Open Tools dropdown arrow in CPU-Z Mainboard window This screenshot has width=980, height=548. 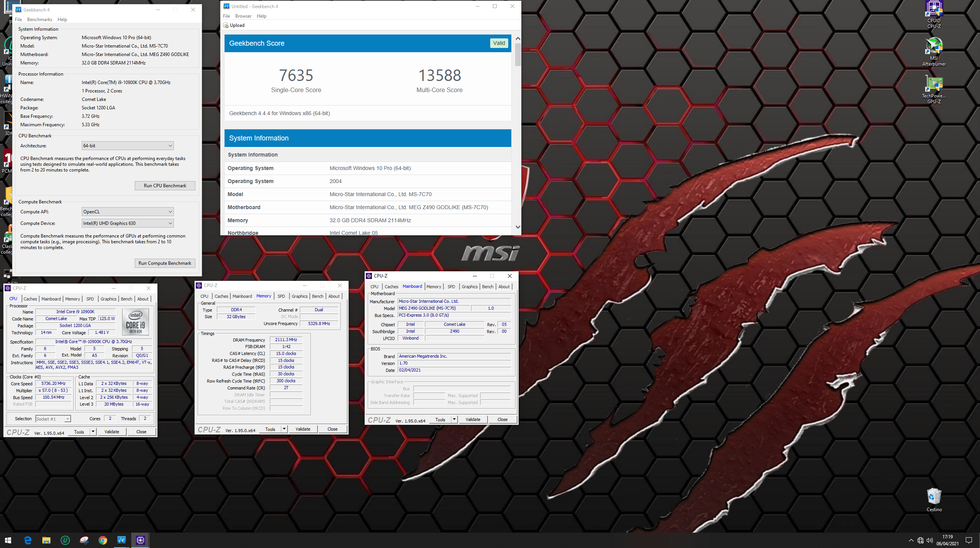click(x=454, y=419)
